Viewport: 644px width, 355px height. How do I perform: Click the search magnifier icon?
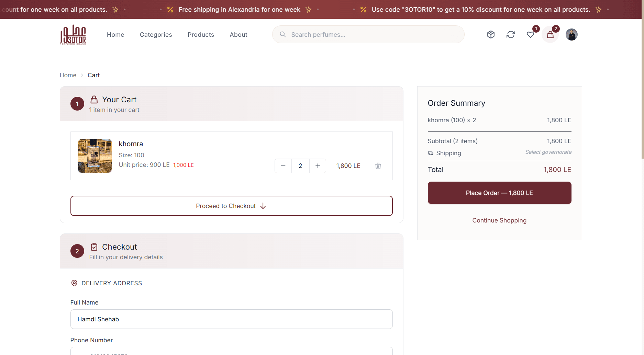[x=283, y=34]
